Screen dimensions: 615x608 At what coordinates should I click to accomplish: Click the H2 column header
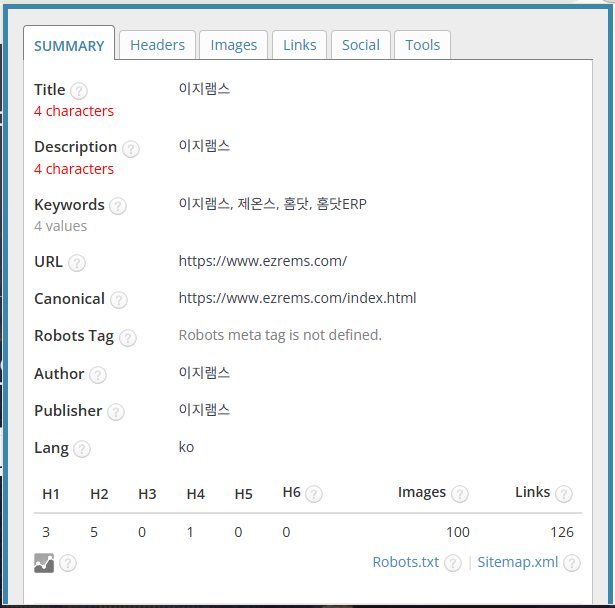(99, 494)
